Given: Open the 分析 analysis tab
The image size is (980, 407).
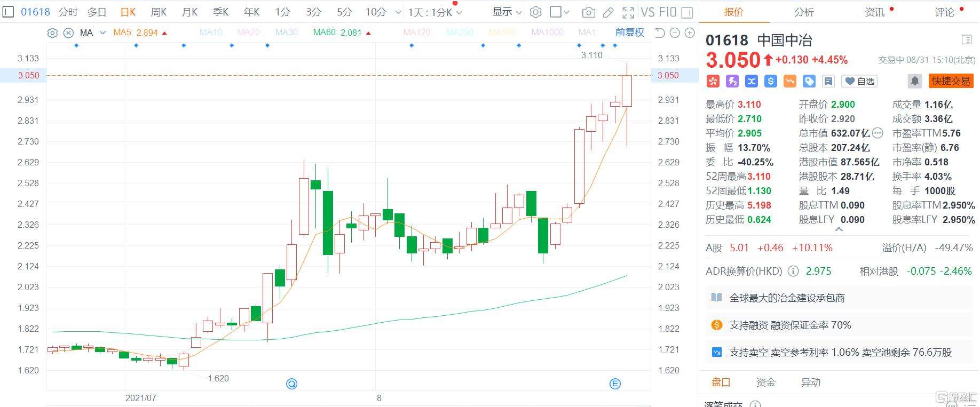Looking at the screenshot, I should click(804, 12).
